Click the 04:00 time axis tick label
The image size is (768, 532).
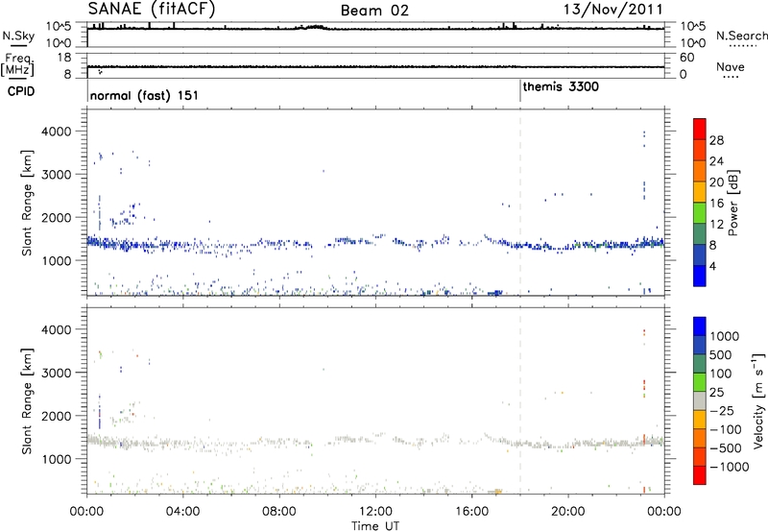click(x=182, y=512)
